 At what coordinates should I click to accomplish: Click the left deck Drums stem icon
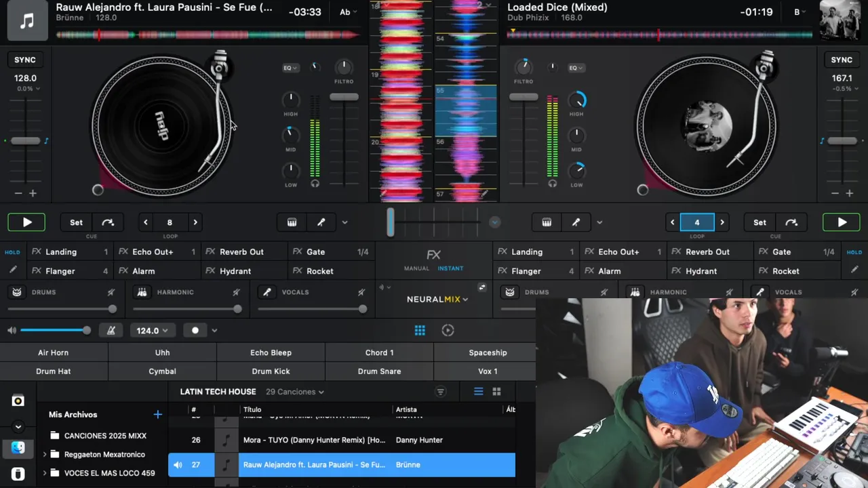coord(17,292)
